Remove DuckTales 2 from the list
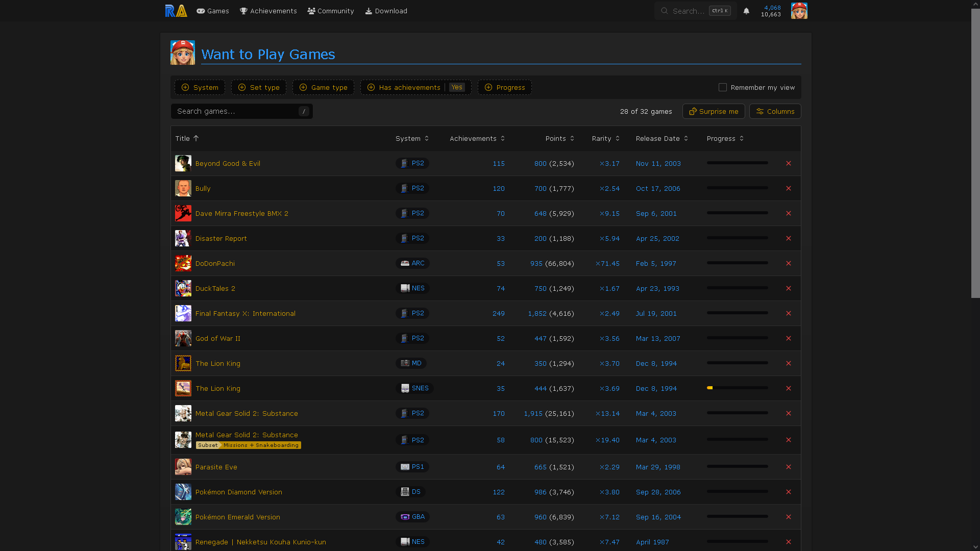980x551 pixels. (x=789, y=288)
